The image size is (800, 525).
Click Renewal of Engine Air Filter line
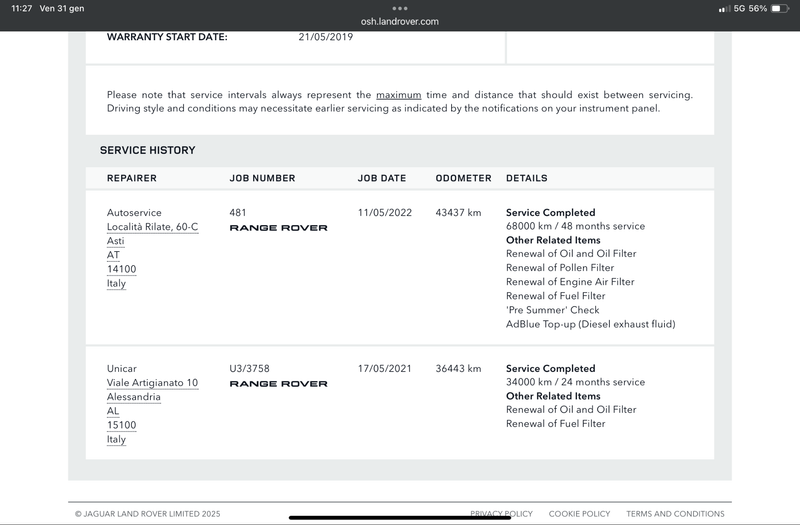click(x=570, y=282)
